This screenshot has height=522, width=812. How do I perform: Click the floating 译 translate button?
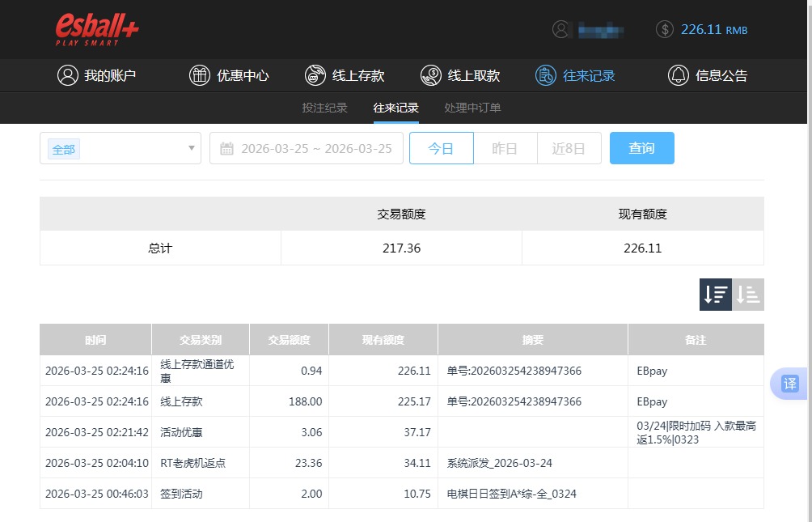pyautogui.click(x=789, y=384)
